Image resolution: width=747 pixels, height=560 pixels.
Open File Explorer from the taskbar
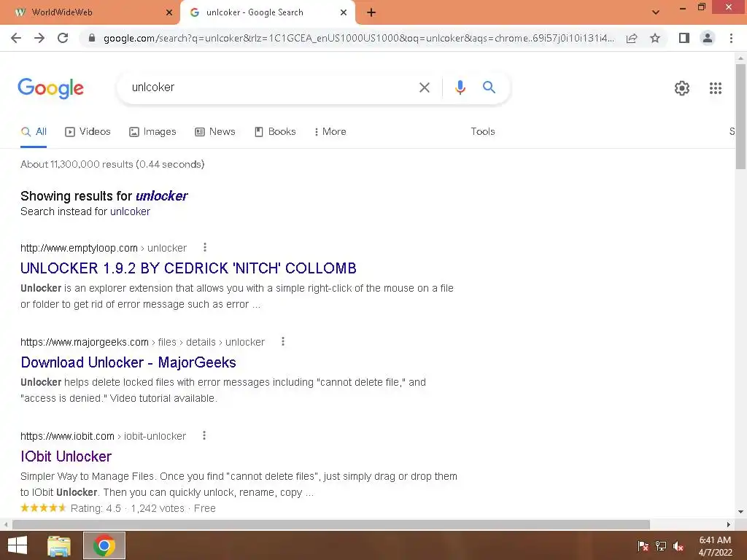(59, 545)
